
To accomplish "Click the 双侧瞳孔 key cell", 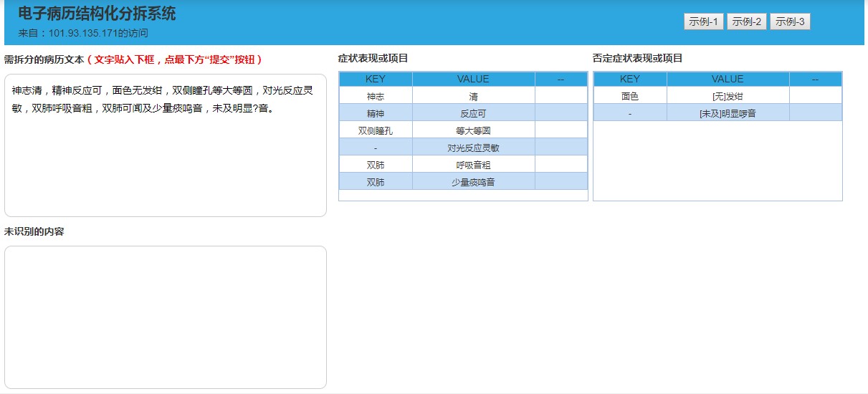I will [x=375, y=130].
